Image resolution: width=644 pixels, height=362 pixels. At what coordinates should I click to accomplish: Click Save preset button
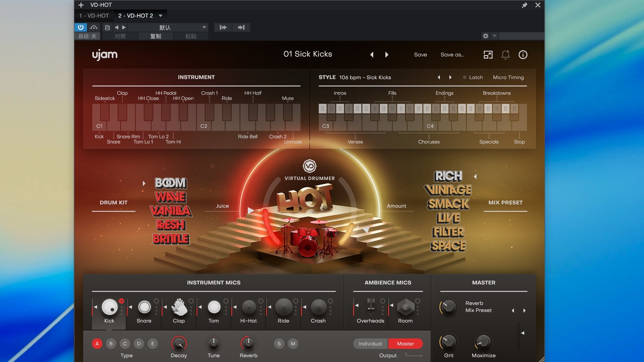pyautogui.click(x=420, y=55)
